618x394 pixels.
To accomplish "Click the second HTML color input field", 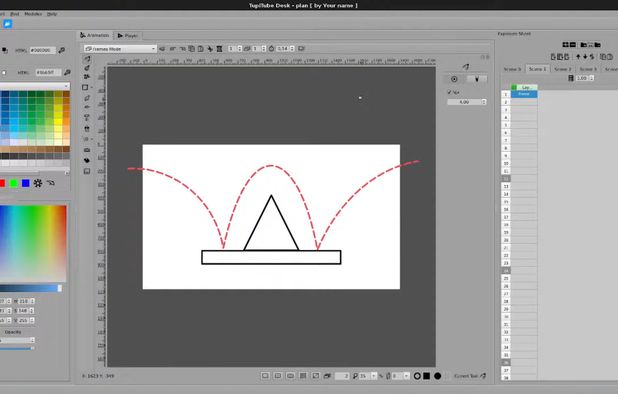I will [48, 72].
